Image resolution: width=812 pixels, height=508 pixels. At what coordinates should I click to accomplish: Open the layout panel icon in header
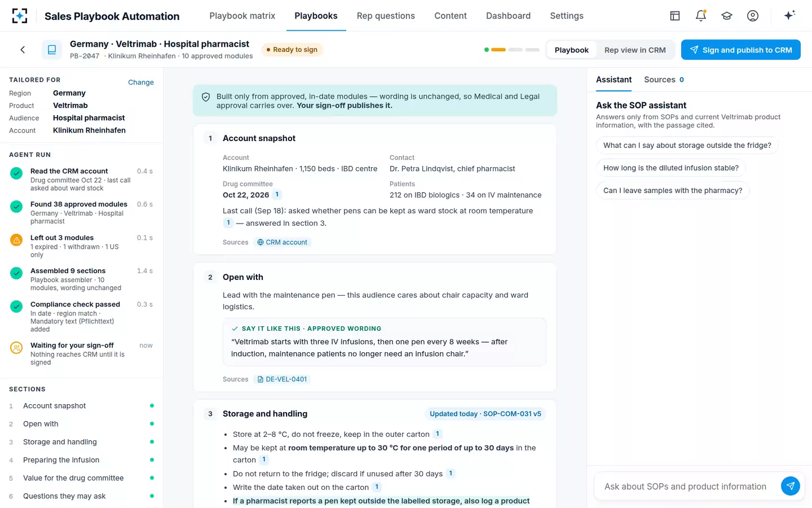(675, 16)
